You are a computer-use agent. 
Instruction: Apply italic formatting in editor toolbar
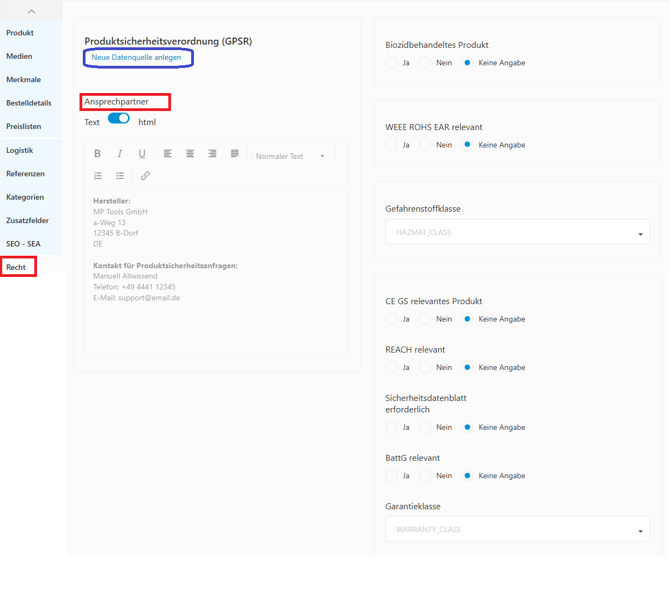(120, 154)
